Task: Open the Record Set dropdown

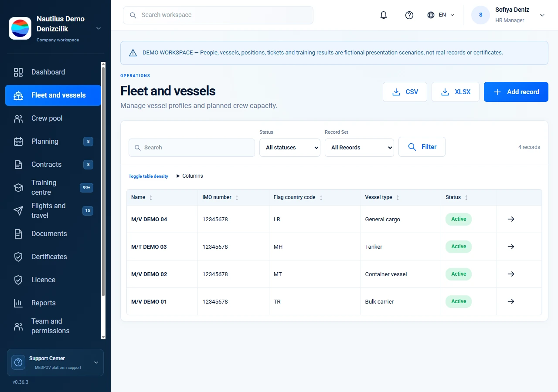Action: 359,147
